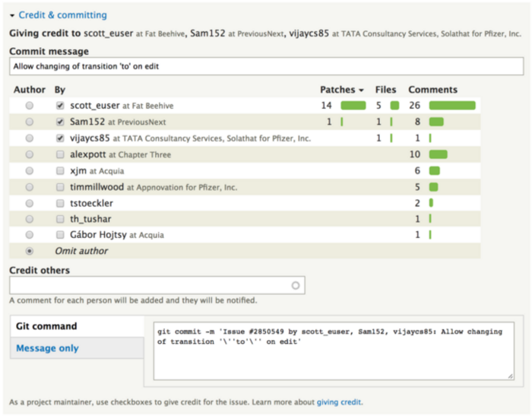Viewport: 532px width, 416px height.
Task: Sort by Patches column header
Action: point(337,90)
